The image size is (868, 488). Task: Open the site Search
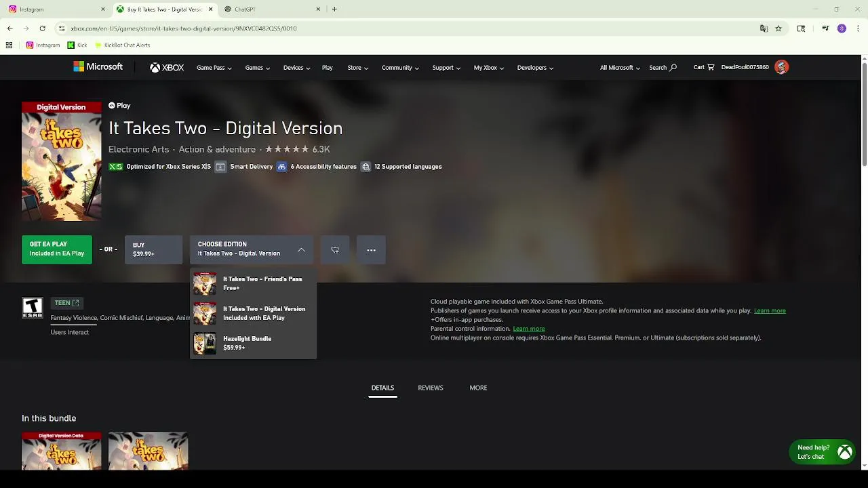pyautogui.click(x=663, y=68)
